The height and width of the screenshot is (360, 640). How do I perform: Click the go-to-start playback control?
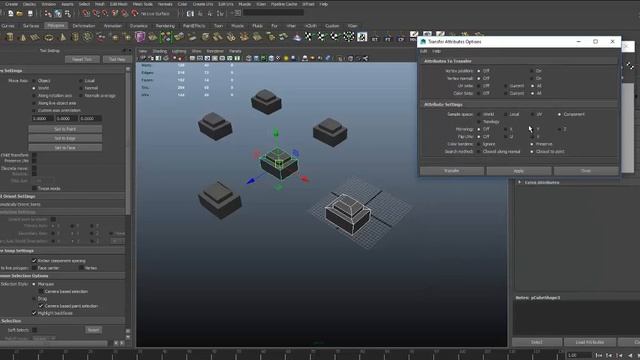(599, 356)
